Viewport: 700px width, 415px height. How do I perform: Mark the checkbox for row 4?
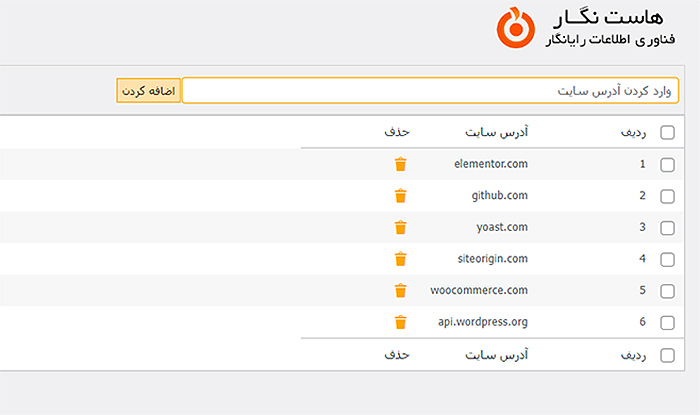(x=668, y=260)
